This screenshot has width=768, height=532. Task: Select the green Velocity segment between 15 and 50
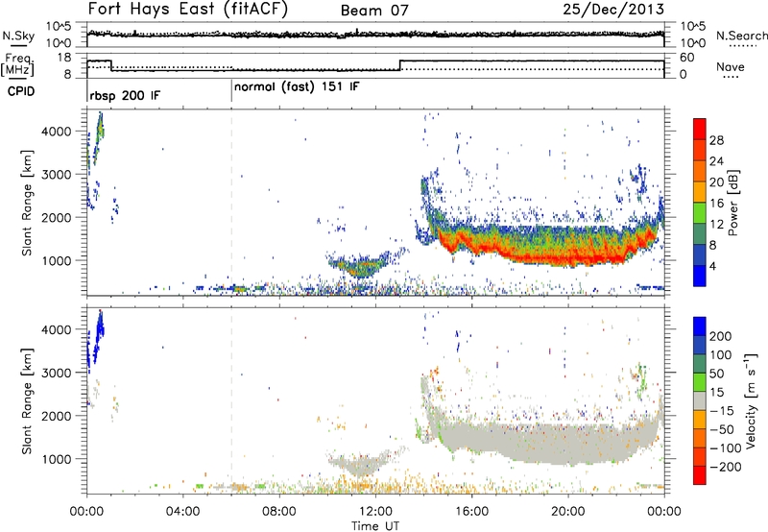(x=700, y=382)
